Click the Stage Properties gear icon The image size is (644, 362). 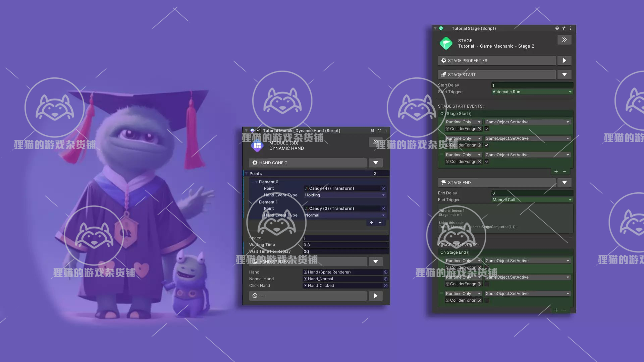click(x=444, y=60)
